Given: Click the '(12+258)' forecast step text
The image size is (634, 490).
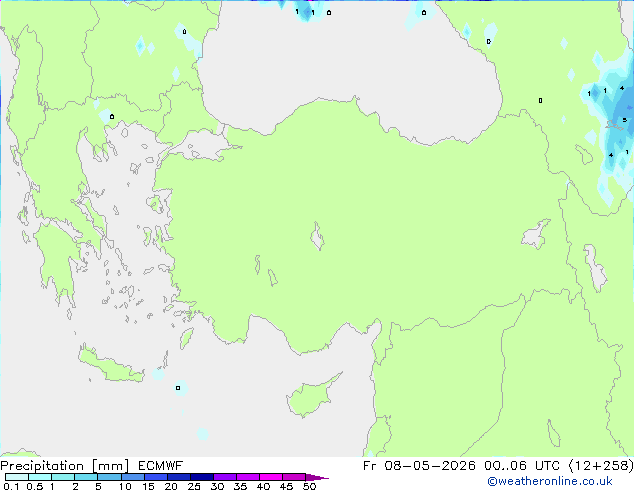Looking at the screenshot, I should click(601, 466).
